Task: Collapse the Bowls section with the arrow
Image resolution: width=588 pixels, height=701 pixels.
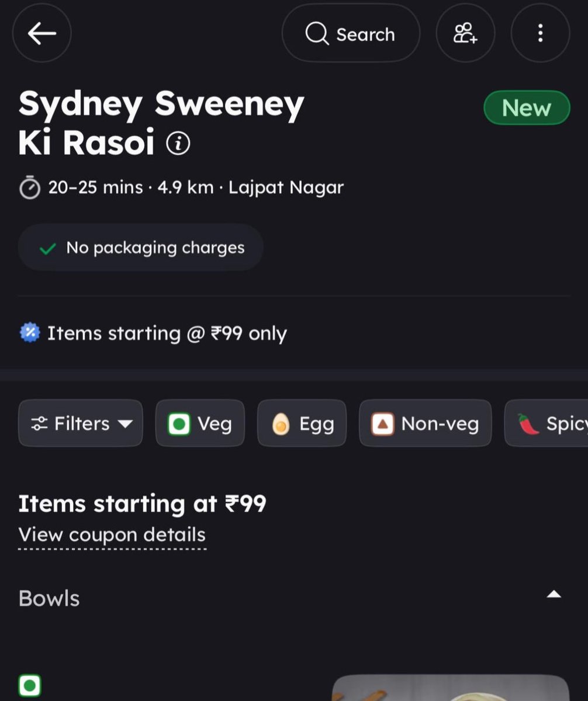Action: point(554,595)
